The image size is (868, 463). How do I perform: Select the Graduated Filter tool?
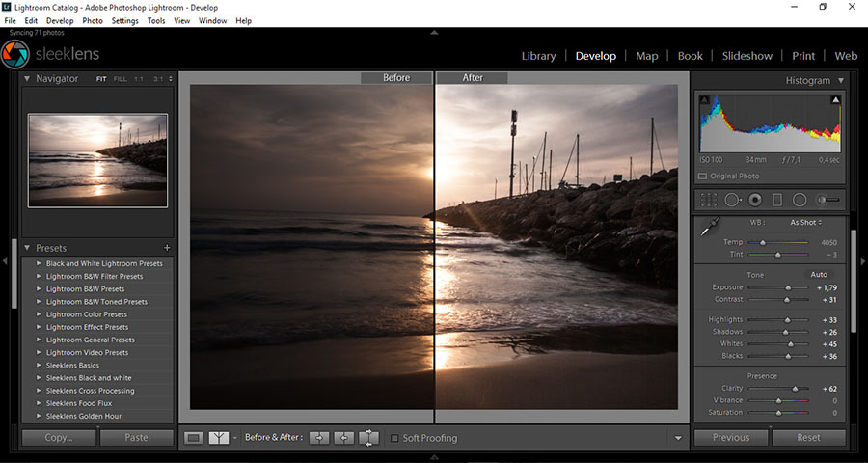[x=777, y=200]
